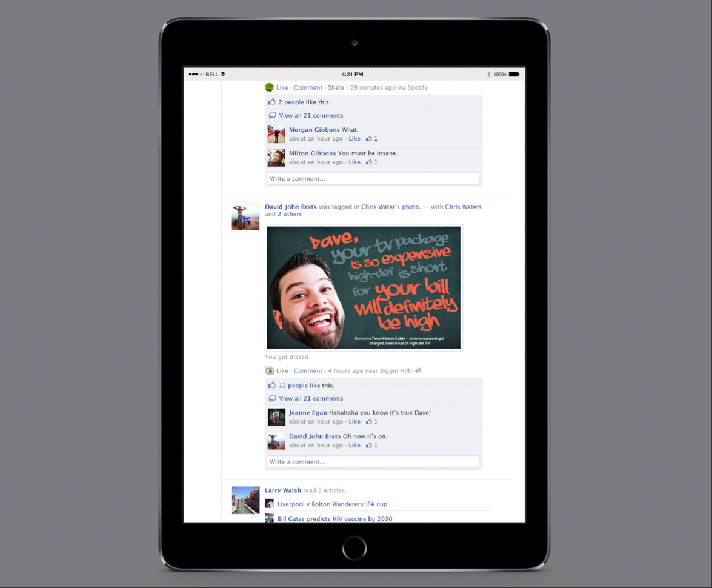Image resolution: width=712 pixels, height=588 pixels.
Task: Open David John Brats comment name link
Action: (x=314, y=436)
